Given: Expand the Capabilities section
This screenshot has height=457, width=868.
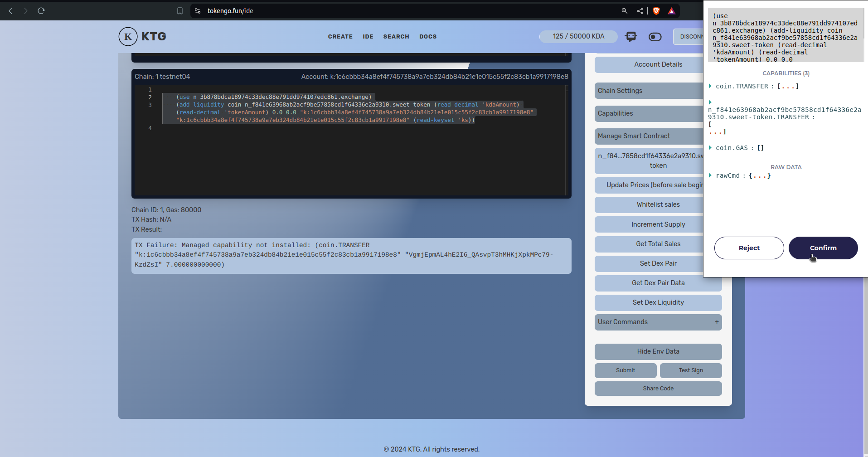Looking at the screenshot, I should click(649, 113).
